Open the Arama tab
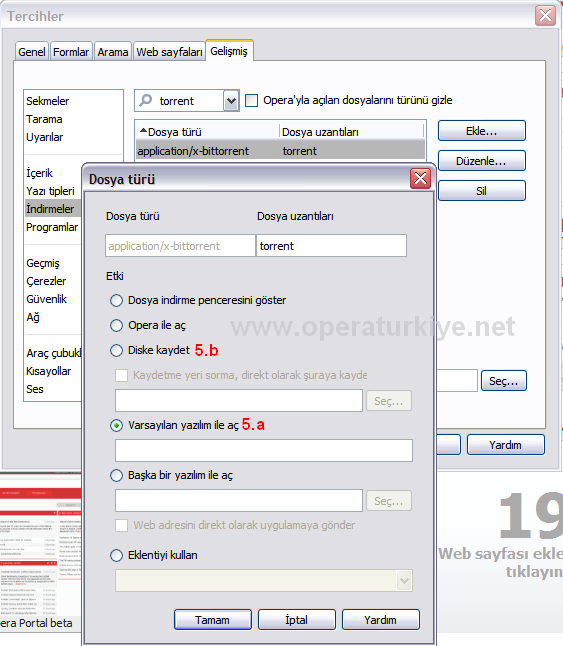The width and height of the screenshot is (563, 646). 113,52
